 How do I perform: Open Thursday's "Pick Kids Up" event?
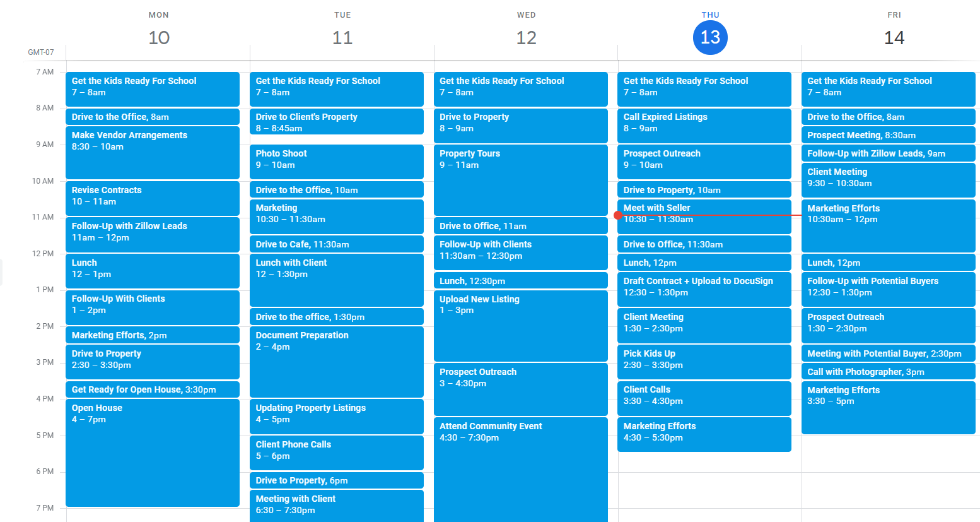(704, 362)
